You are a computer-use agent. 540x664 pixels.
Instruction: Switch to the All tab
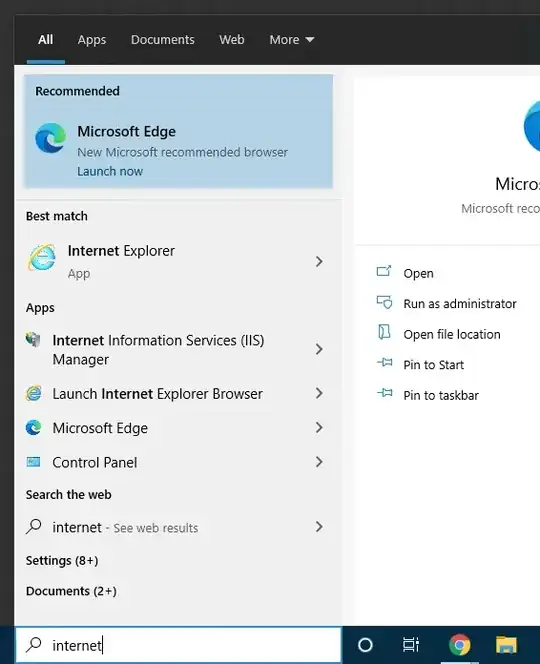tap(45, 40)
